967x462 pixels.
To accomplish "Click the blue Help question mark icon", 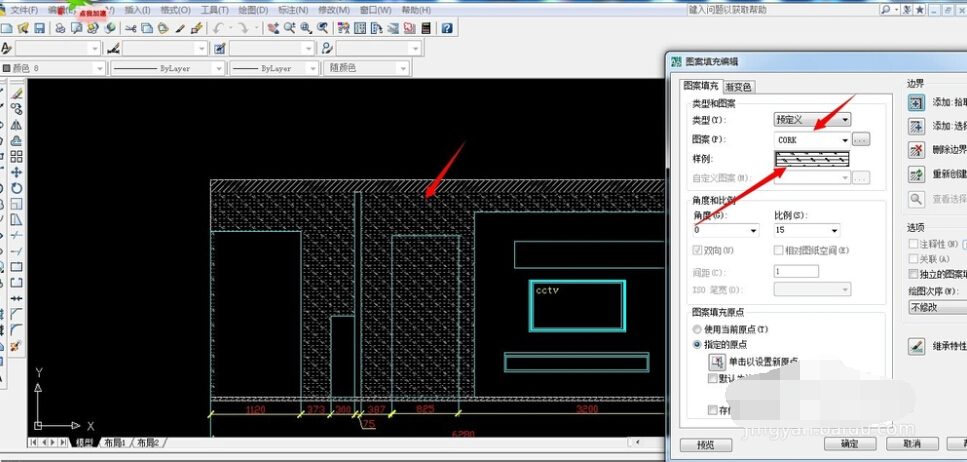I will 447,28.
